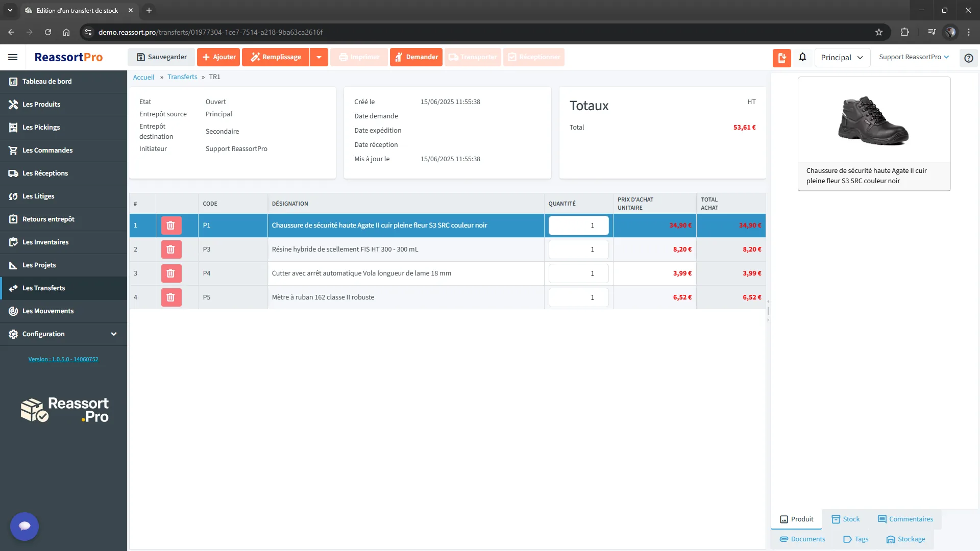Open the browser three-dot menu
980x551 pixels.
(969, 32)
